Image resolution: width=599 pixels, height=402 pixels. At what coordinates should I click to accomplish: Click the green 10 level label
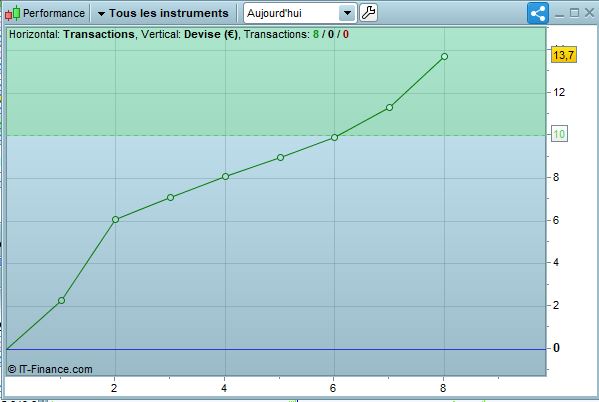(x=559, y=134)
